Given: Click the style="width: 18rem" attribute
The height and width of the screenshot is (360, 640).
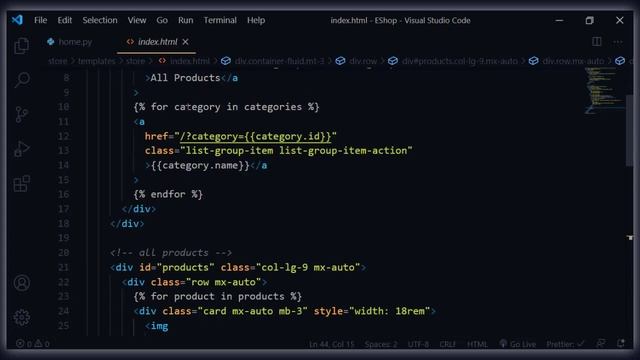Looking at the screenshot, I should [372, 311].
